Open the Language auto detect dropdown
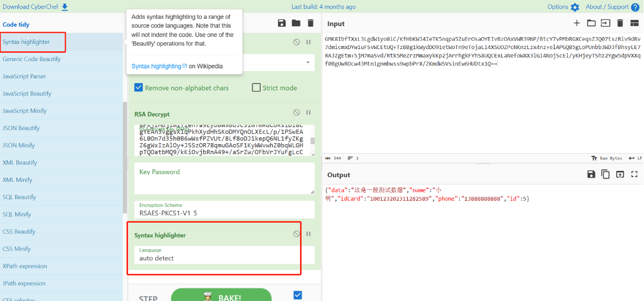Image resolution: width=644 pixels, height=301 pixels. (x=225, y=254)
